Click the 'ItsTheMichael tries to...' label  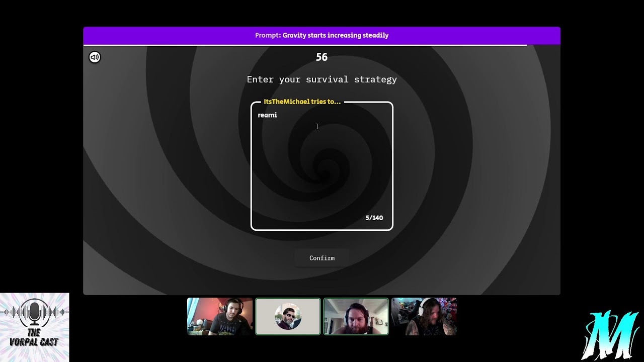(302, 102)
